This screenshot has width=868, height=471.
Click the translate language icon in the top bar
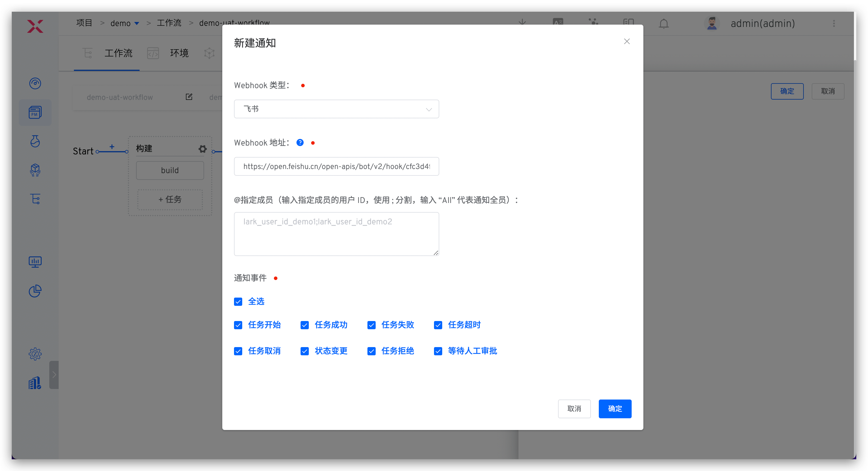pyautogui.click(x=558, y=22)
